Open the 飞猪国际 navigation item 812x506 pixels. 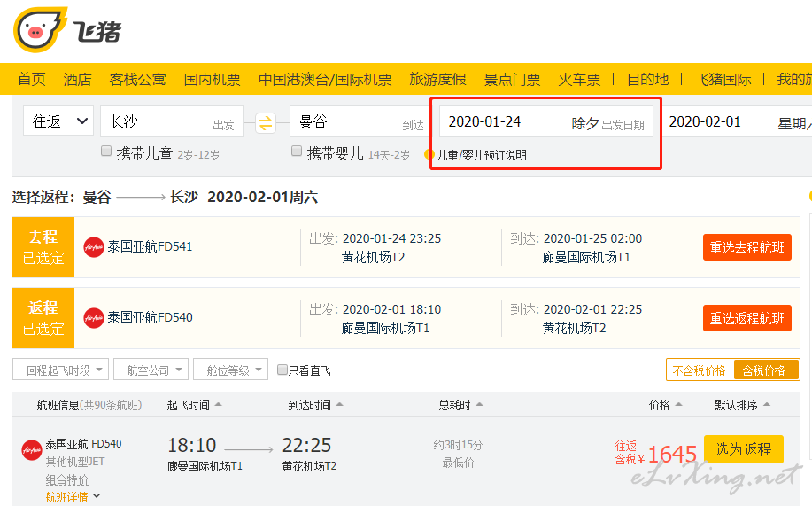point(723,80)
